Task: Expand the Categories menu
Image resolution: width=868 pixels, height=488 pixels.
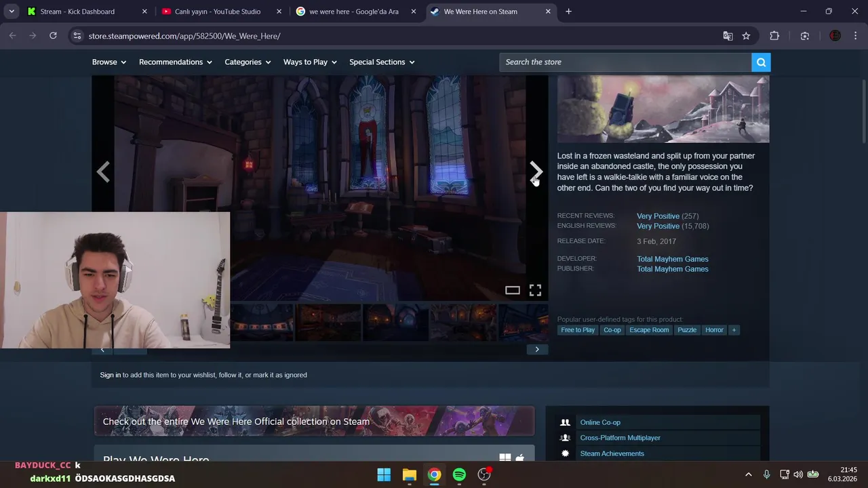Action: (248, 62)
